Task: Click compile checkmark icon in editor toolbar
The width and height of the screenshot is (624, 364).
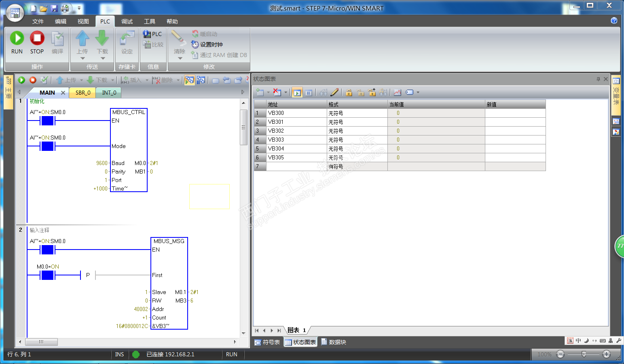Action: 44,80
